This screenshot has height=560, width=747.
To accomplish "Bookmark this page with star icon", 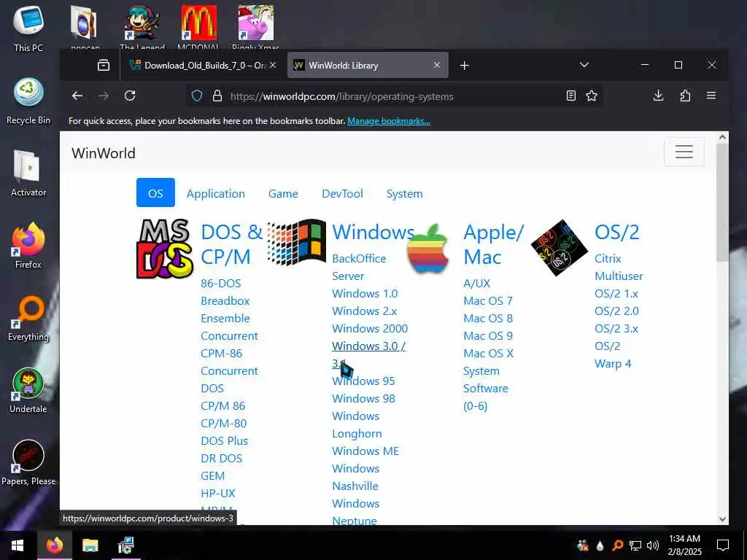I will point(591,96).
